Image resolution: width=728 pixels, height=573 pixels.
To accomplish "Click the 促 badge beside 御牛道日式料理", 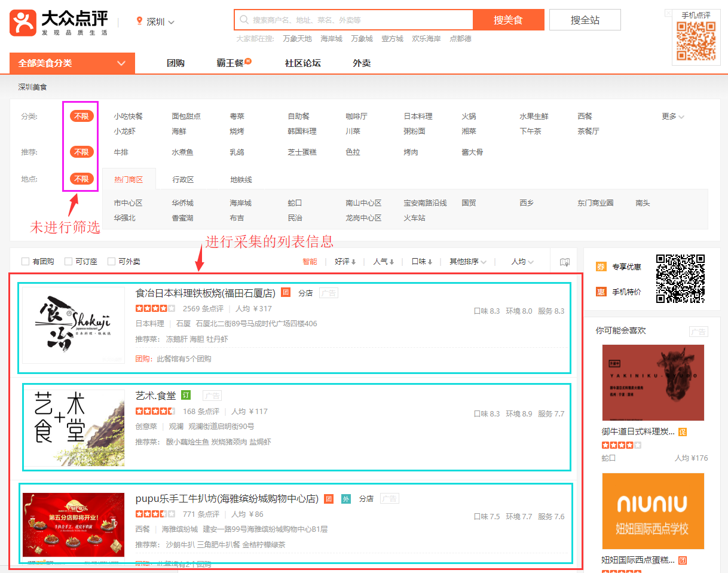I will 683,432.
